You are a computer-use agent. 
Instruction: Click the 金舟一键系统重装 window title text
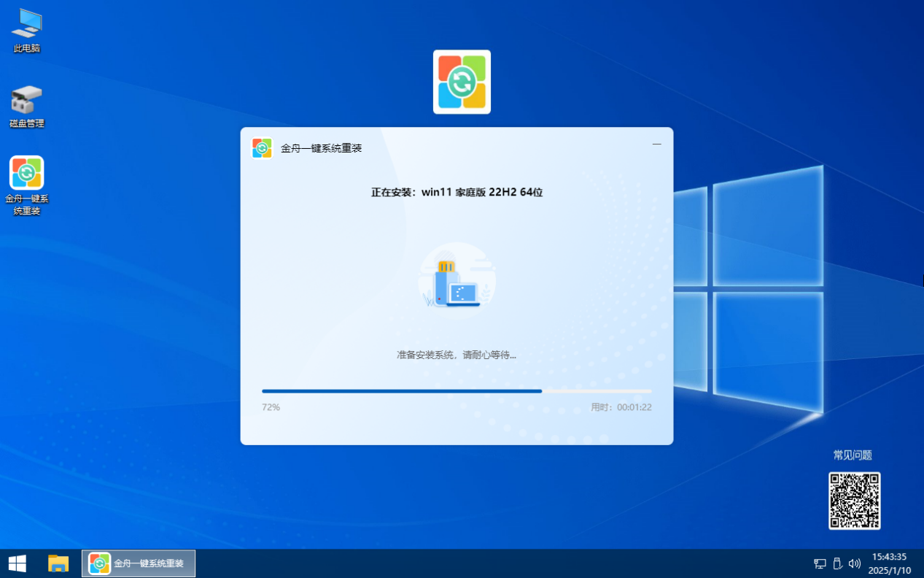[x=322, y=148]
